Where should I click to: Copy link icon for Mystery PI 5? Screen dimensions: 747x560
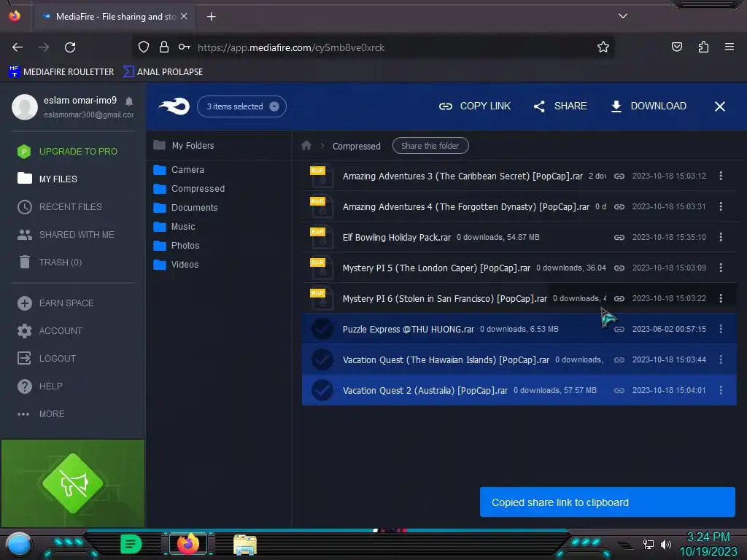(619, 268)
